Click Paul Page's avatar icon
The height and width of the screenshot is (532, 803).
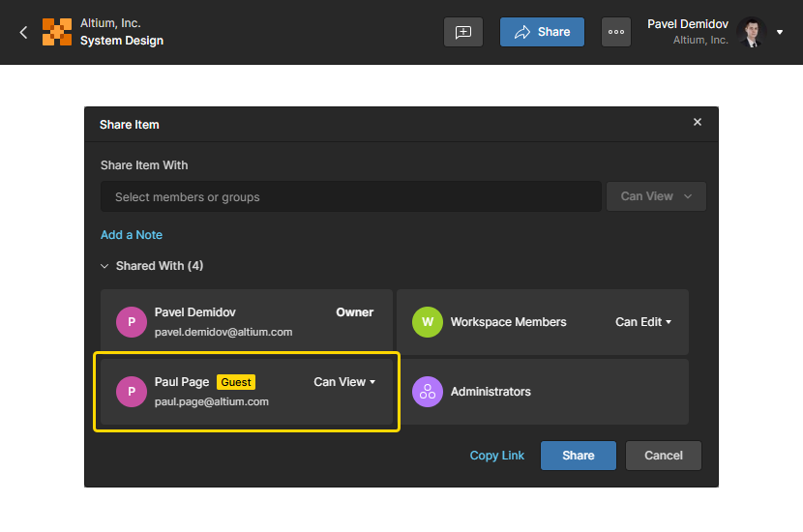tap(132, 392)
